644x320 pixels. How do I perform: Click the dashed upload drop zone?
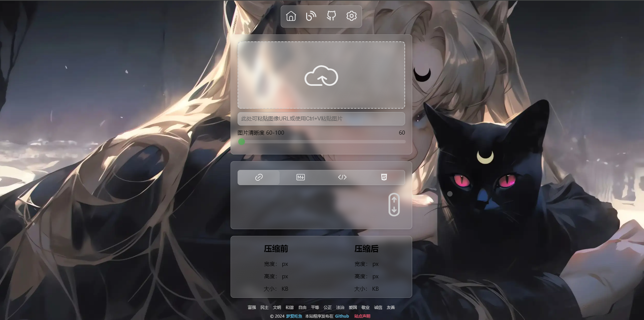pos(321,75)
